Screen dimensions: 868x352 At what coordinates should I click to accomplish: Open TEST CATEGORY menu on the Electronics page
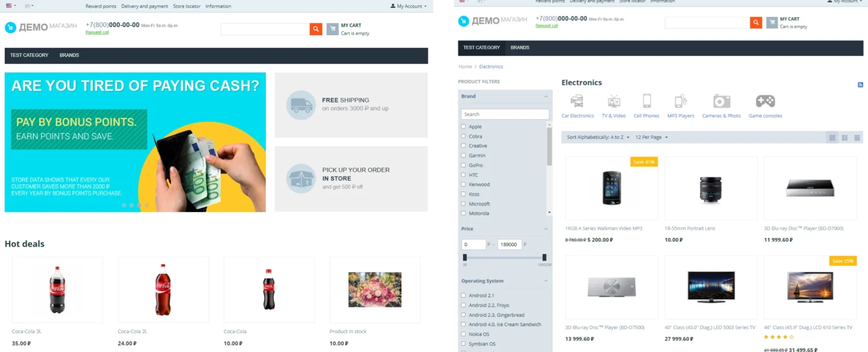pos(481,47)
